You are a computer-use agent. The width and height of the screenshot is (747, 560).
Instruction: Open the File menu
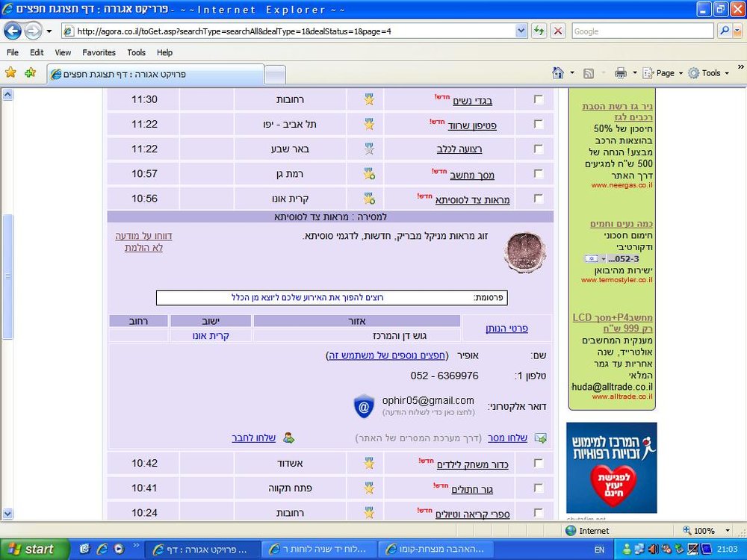13,52
